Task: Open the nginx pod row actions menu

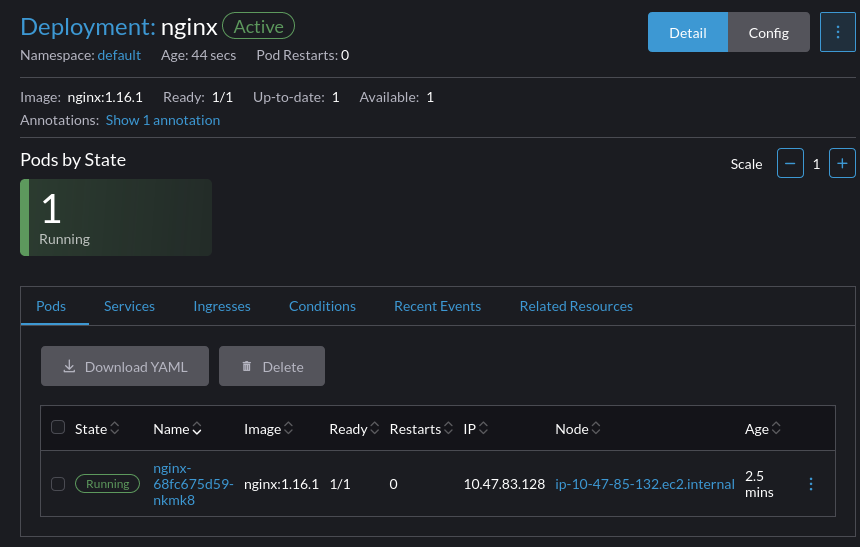Action: (x=811, y=484)
